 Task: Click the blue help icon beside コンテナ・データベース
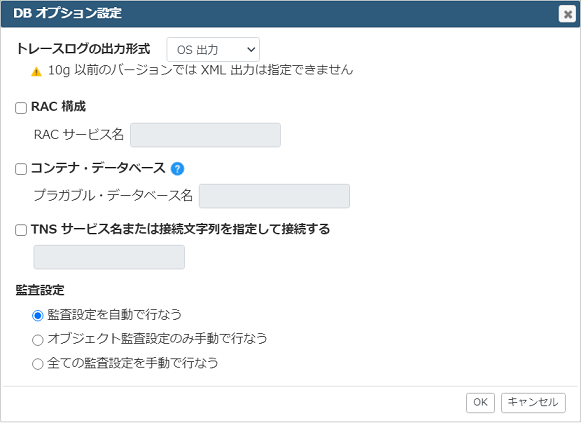point(177,169)
